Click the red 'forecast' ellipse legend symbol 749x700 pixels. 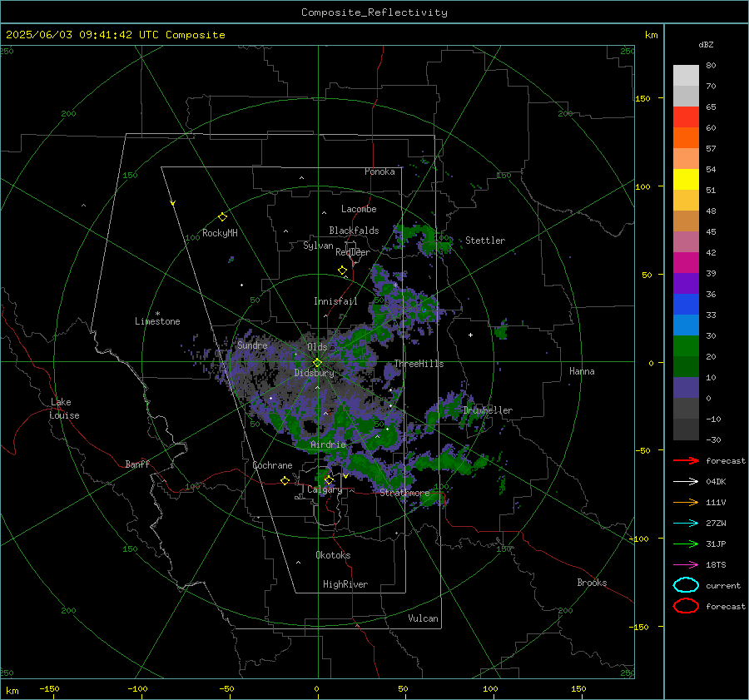pyautogui.click(x=686, y=606)
